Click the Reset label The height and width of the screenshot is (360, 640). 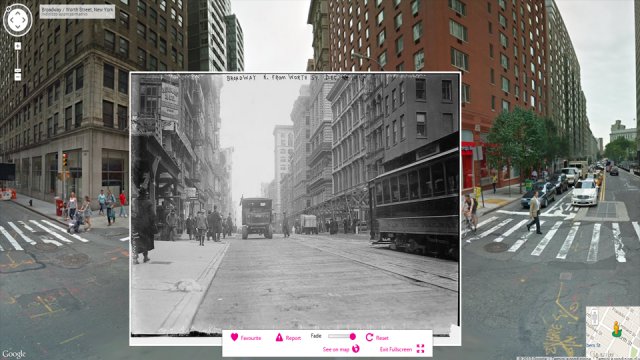382,338
